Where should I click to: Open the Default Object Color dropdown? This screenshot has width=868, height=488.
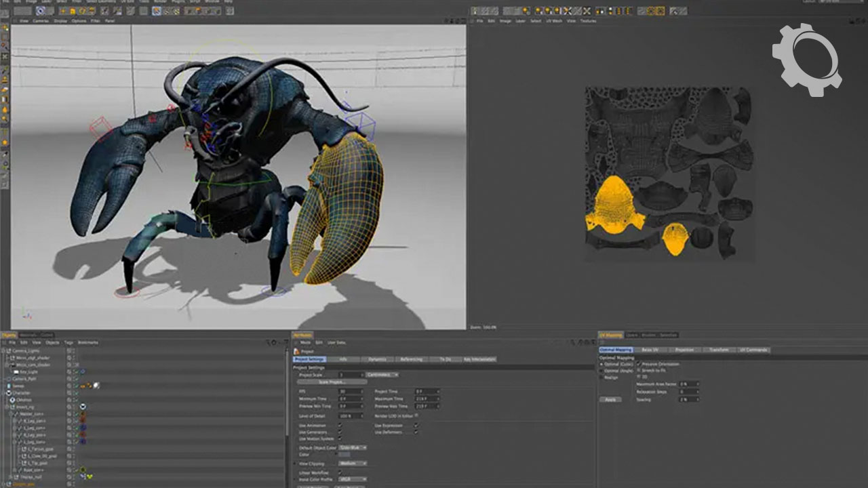[x=353, y=447]
